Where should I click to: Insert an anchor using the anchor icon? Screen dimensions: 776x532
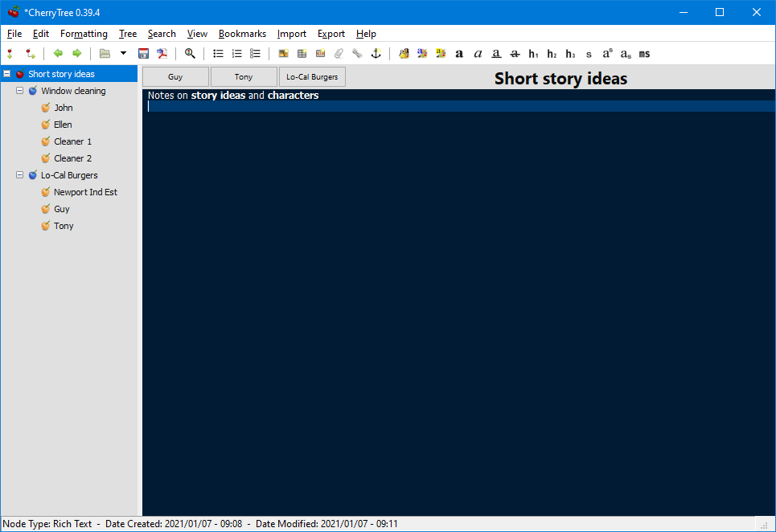tap(376, 53)
